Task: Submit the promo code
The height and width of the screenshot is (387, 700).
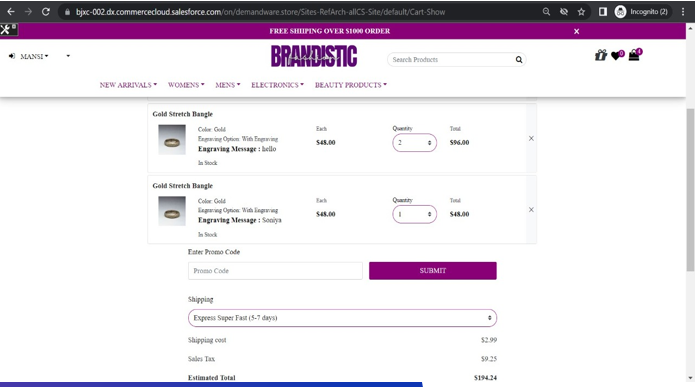Action: click(433, 271)
